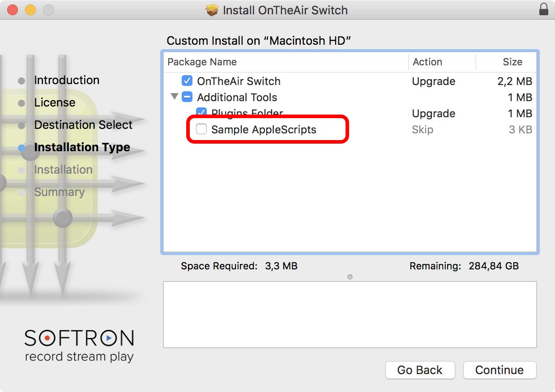Screen dimensions: 555x392
Task: Click the dimmed Installation step
Action: (63, 170)
